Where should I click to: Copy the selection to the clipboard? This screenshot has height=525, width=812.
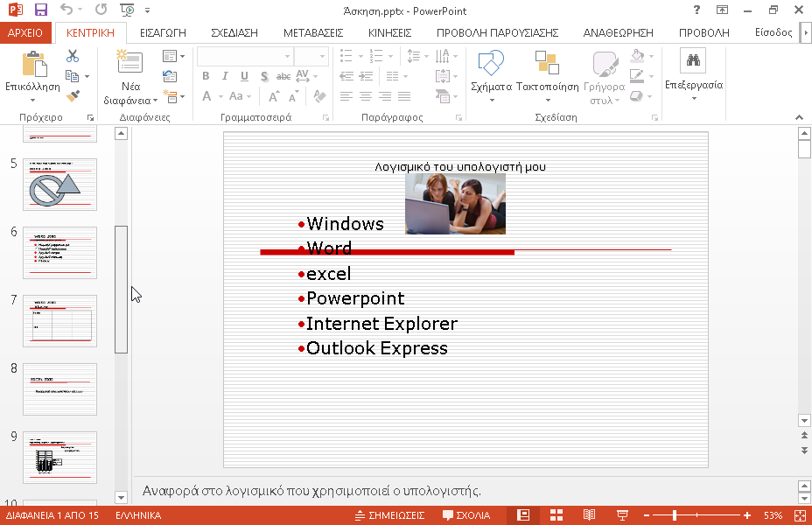pyautogui.click(x=73, y=77)
